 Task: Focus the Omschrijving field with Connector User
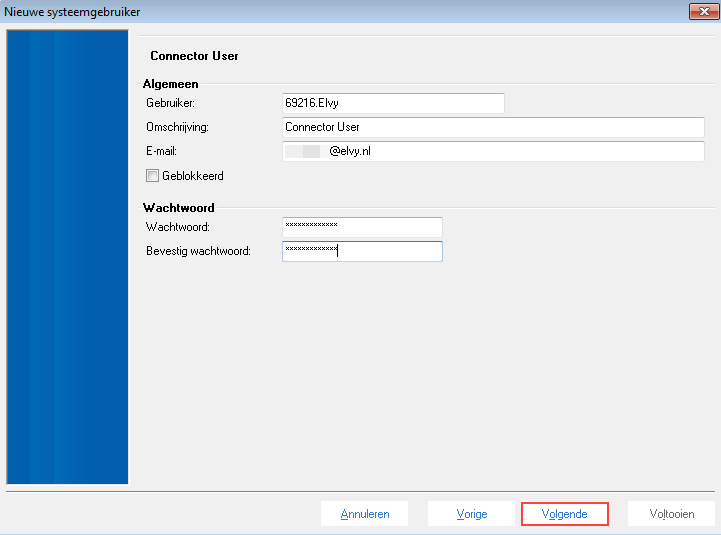click(x=493, y=127)
